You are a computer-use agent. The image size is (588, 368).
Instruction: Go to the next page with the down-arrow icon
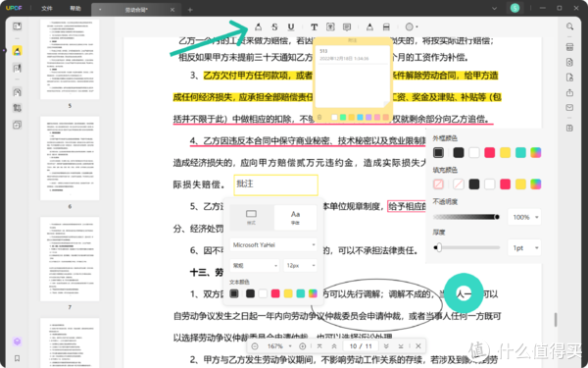coord(386,346)
